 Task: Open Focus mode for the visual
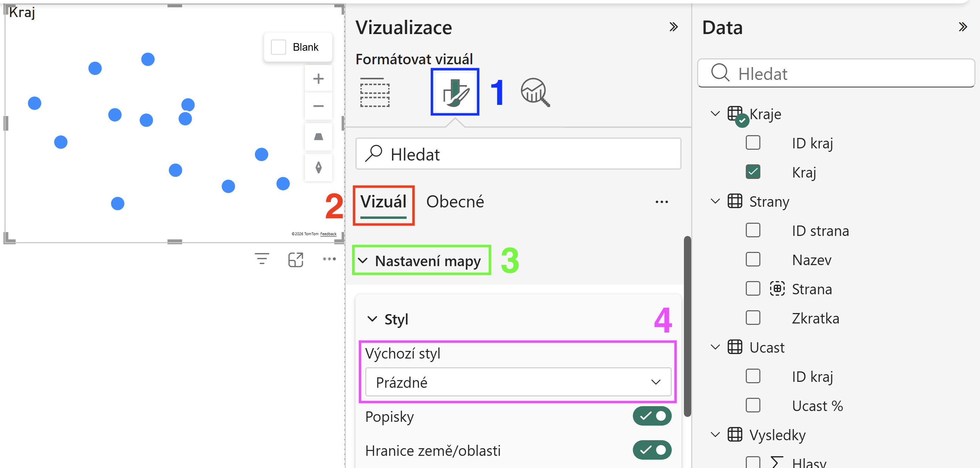tap(296, 260)
